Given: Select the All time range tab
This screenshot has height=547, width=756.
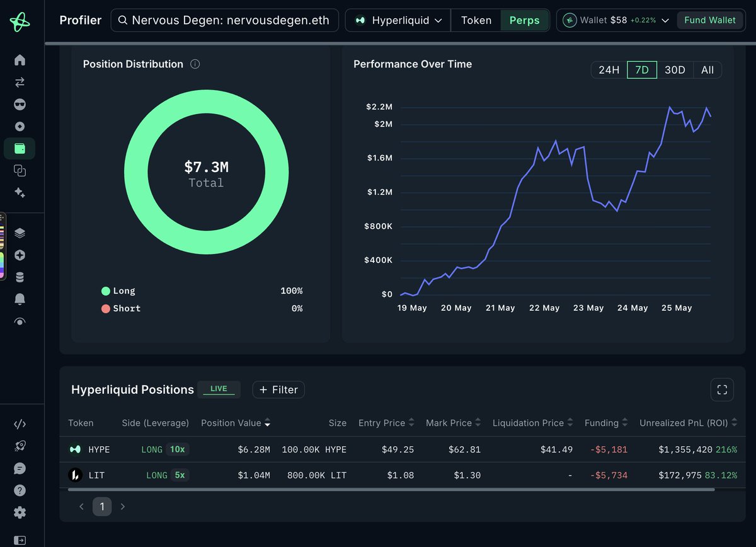Looking at the screenshot, I should point(707,70).
